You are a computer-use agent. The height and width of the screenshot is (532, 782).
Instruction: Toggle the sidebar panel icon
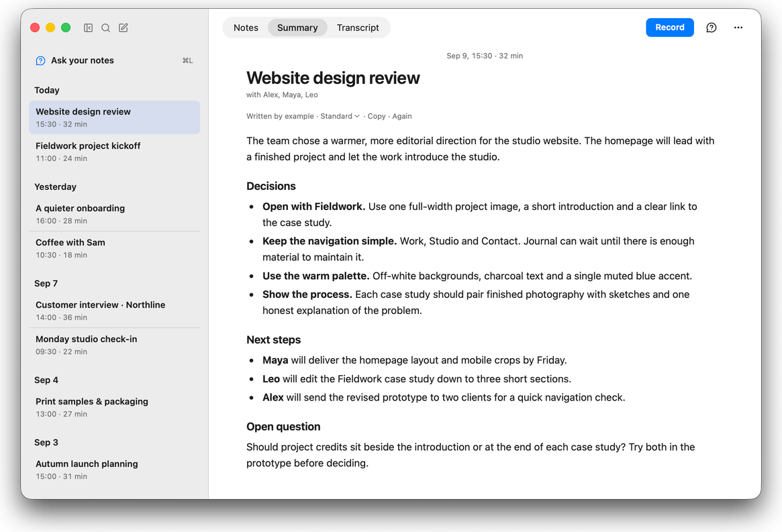[x=89, y=28]
